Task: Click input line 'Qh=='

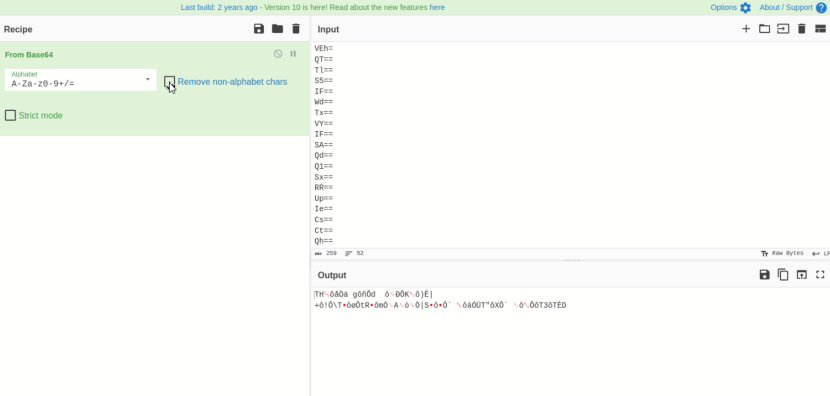Action: click(323, 241)
